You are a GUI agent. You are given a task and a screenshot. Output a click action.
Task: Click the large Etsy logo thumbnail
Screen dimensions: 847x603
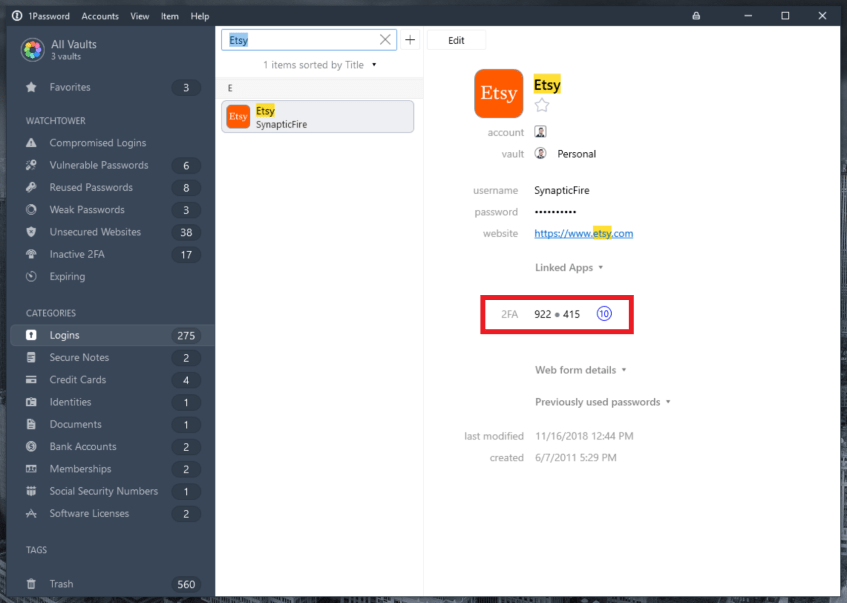click(x=498, y=94)
